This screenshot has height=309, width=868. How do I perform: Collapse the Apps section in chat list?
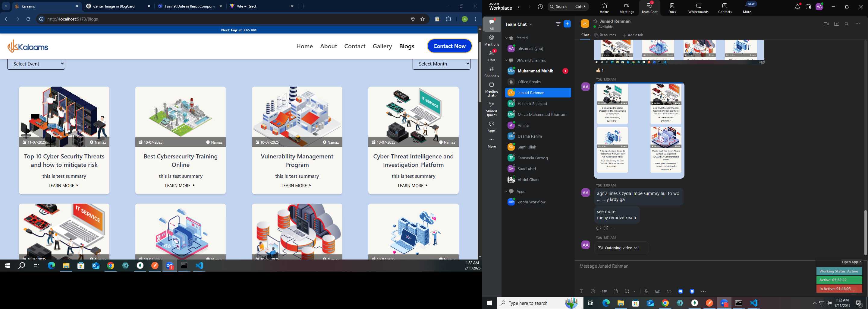[x=506, y=191]
